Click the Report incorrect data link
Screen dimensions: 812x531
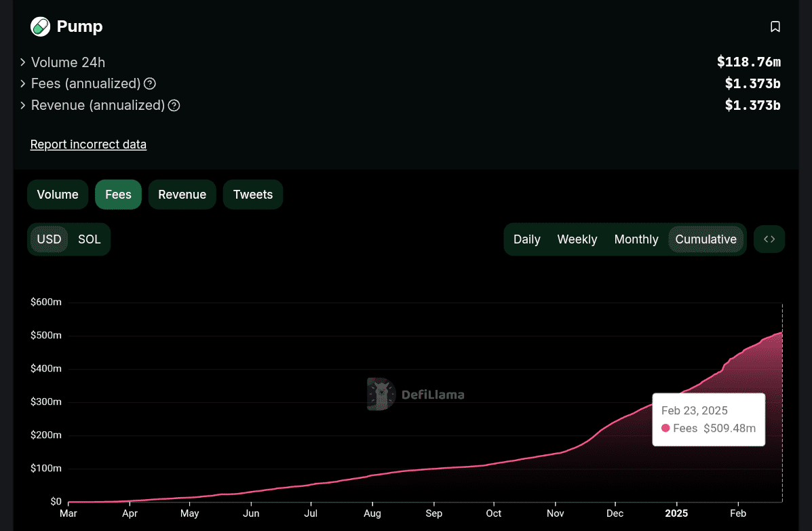coord(88,144)
